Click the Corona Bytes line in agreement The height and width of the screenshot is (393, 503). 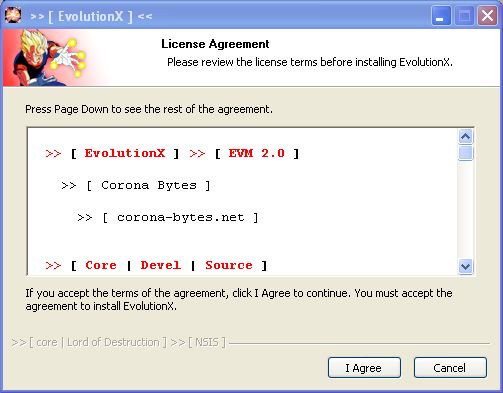(136, 185)
